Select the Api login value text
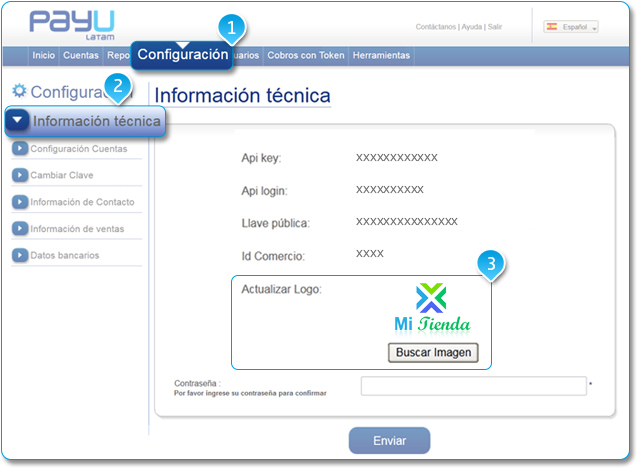 (x=390, y=189)
